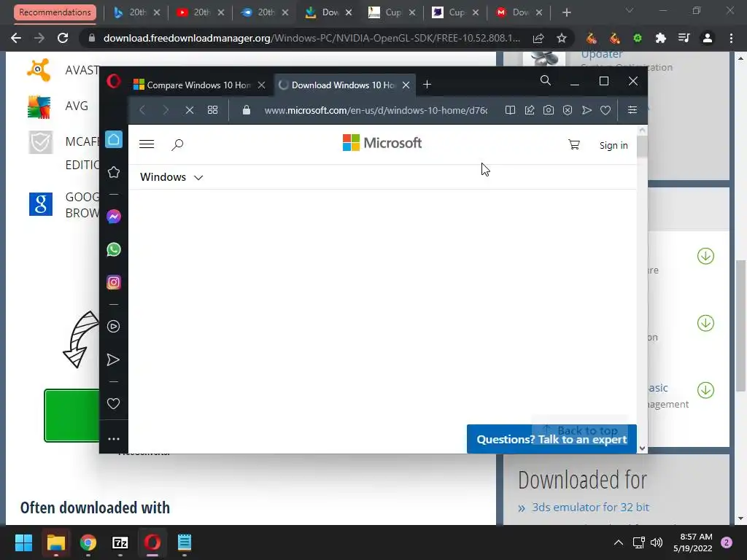747x560 pixels.
Task: Switch to Compare Windows 10 Home tab
Action: 199,85
